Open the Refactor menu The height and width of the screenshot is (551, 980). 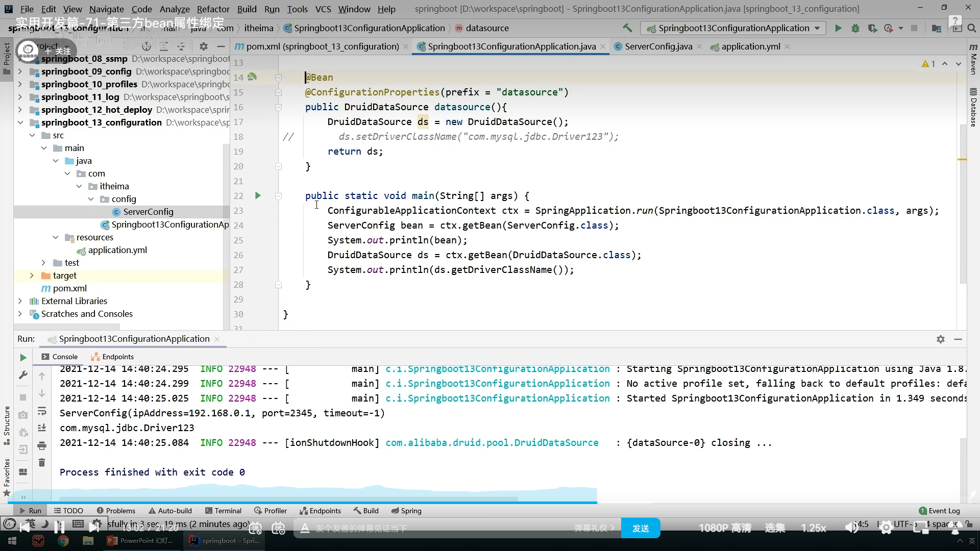(213, 9)
